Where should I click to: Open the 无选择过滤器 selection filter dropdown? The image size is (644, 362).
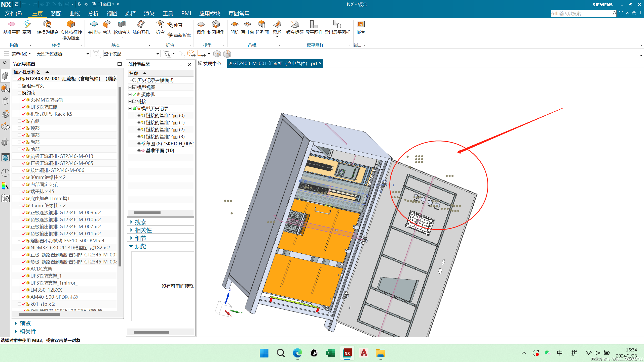coord(63,54)
